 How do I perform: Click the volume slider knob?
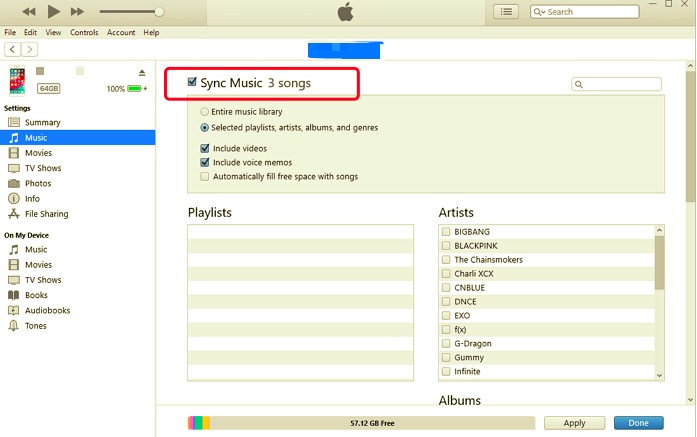159,12
